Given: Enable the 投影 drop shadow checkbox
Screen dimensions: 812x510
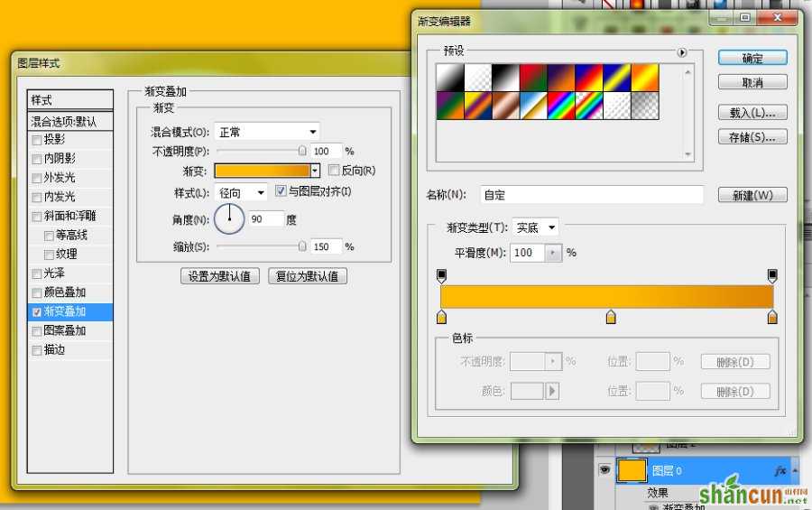Looking at the screenshot, I should point(37,140).
